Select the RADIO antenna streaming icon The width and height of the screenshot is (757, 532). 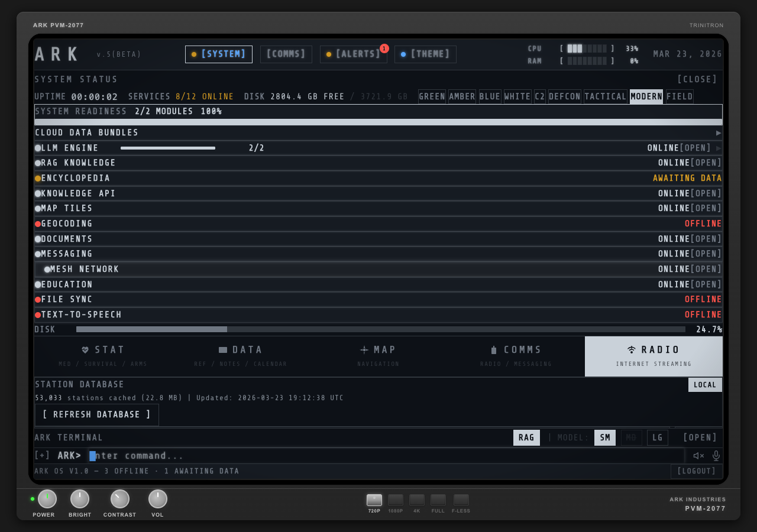click(631, 349)
